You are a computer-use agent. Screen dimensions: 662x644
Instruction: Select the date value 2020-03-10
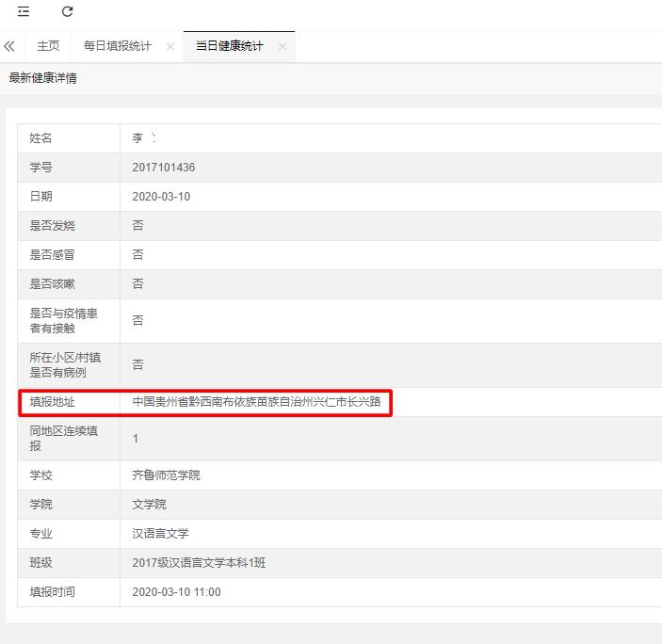pos(163,197)
